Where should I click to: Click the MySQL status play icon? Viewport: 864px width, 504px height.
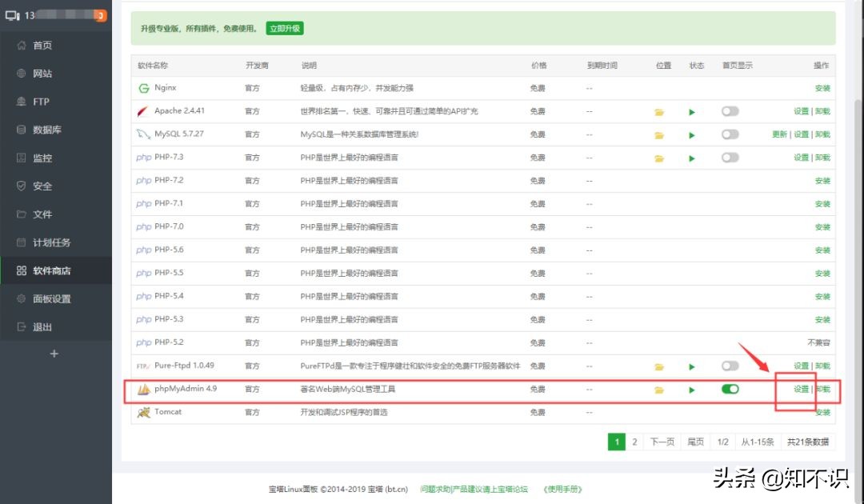pos(692,135)
